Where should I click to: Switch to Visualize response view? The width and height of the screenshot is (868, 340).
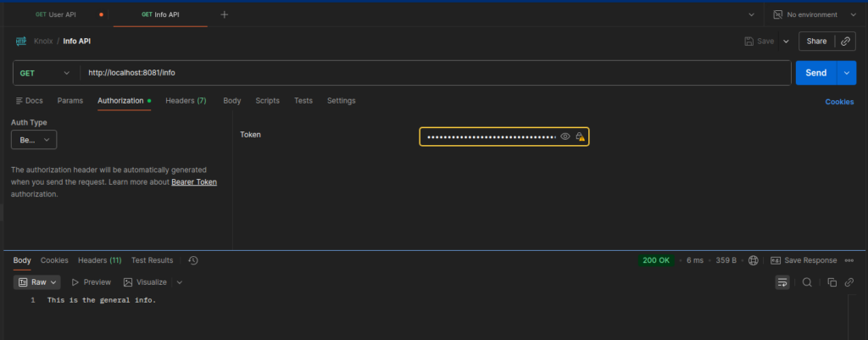click(145, 282)
